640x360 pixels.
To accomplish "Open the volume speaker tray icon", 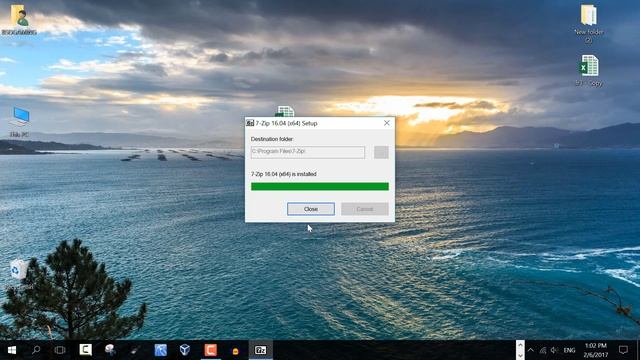I will tap(554, 350).
